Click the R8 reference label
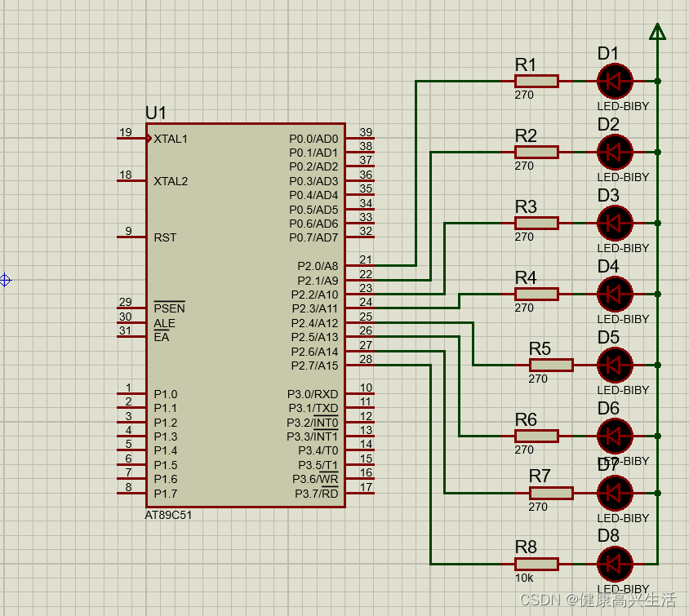 [526, 547]
